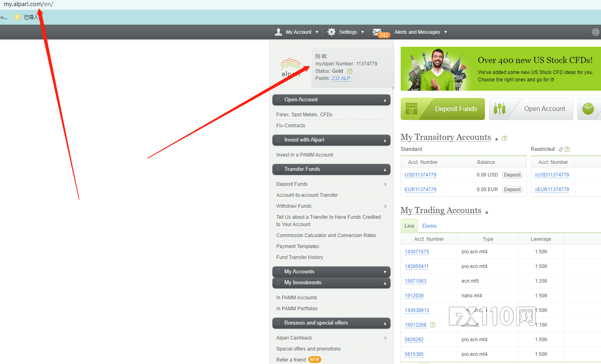Open Payment Templates menu item
Image resolution: width=601 pixels, height=364 pixels.
(298, 246)
